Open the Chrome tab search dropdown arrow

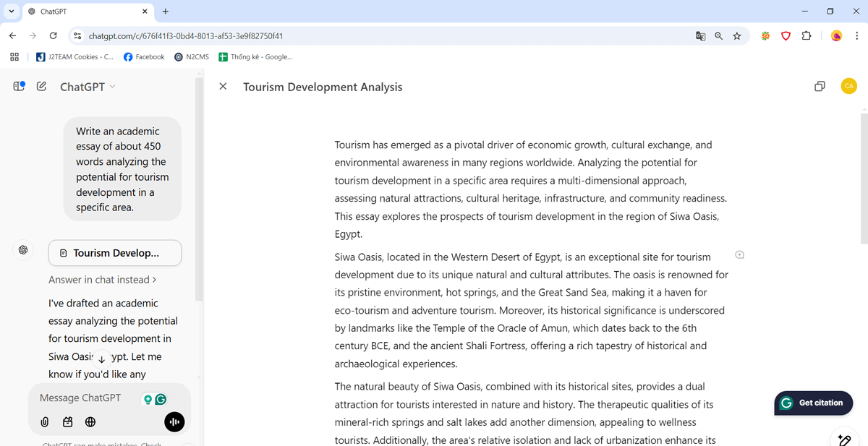[x=12, y=12]
